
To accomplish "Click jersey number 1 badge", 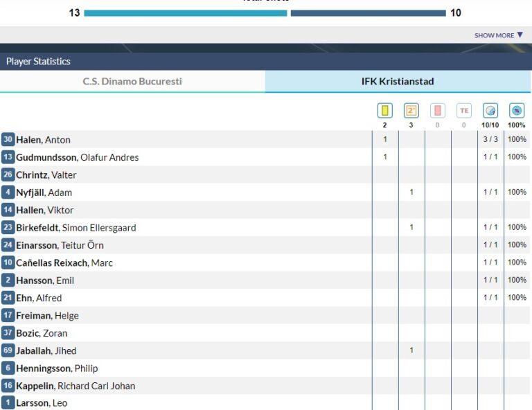I will click(x=8, y=403).
